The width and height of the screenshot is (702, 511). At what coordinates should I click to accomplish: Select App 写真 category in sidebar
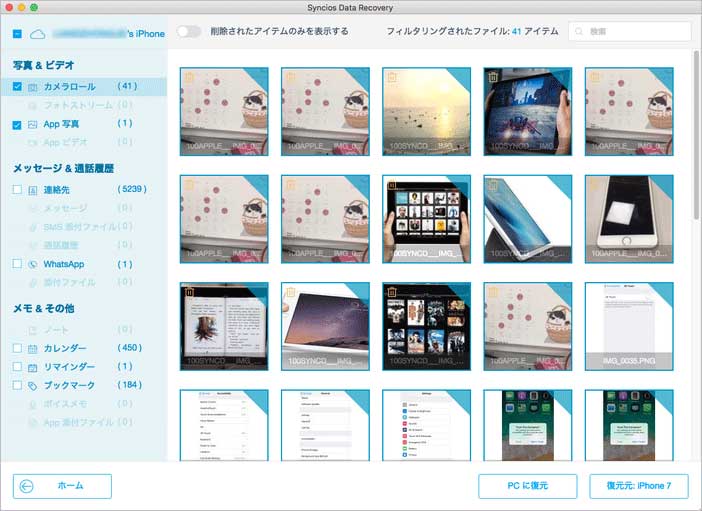click(84, 124)
